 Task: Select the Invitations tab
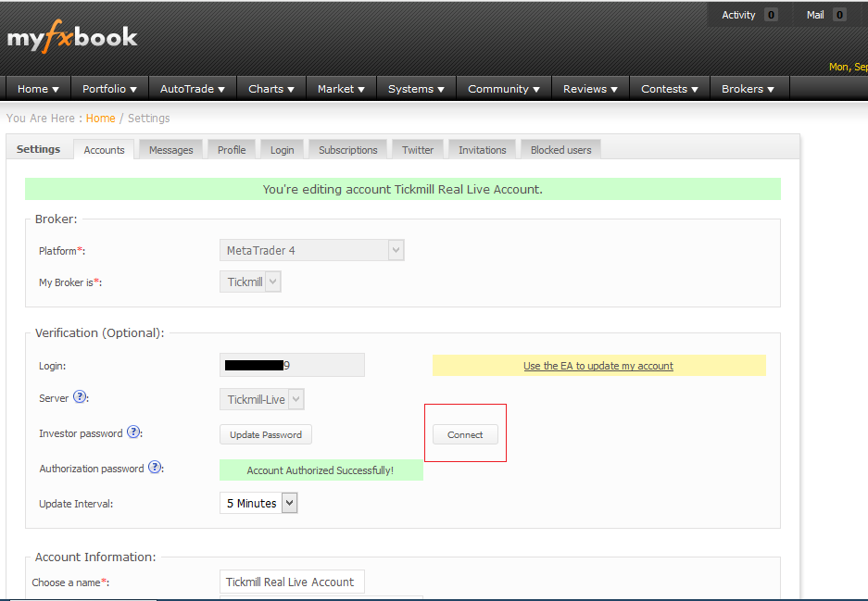(x=482, y=150)
